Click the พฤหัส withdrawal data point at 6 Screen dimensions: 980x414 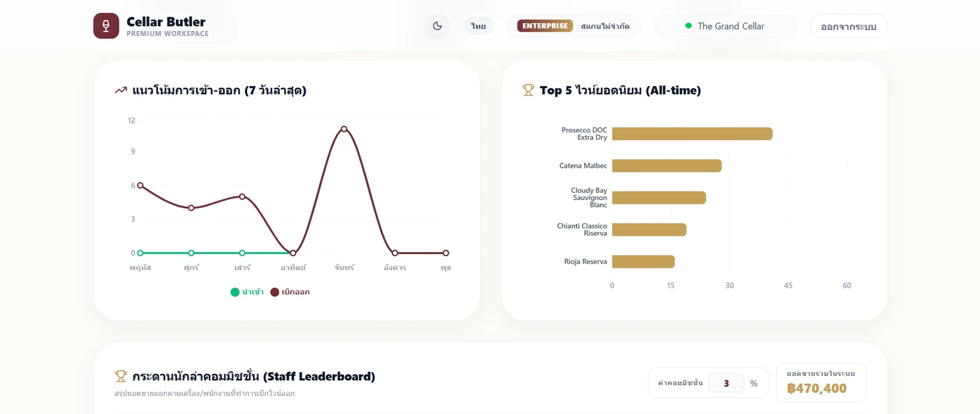coord(141,186)
